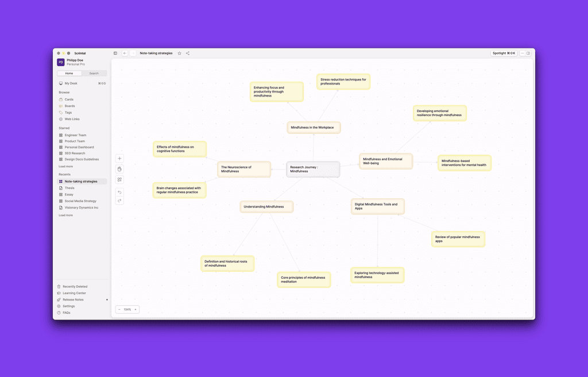Share the Note-taking strategies board
This screenshot has width=588, height=377.
pos(187,52)
